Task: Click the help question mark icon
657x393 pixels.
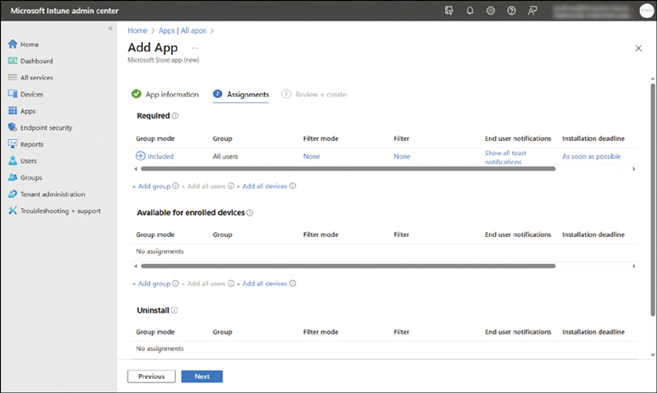Action: (511, 10)
